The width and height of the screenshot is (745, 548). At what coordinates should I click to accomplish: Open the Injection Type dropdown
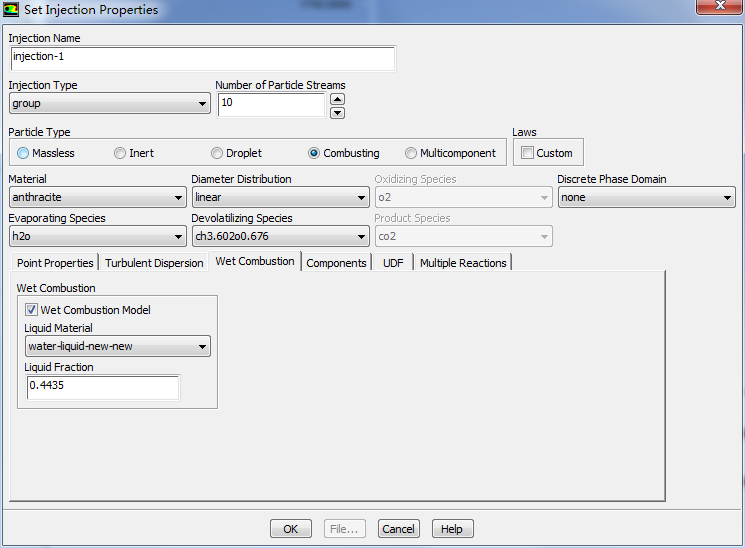(x=110, y=104)
